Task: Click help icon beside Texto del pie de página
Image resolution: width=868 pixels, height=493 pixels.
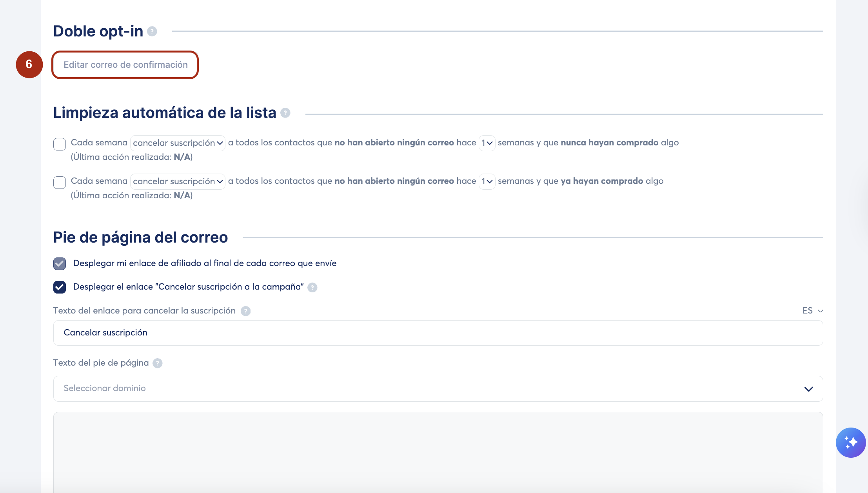Action: 158,363
